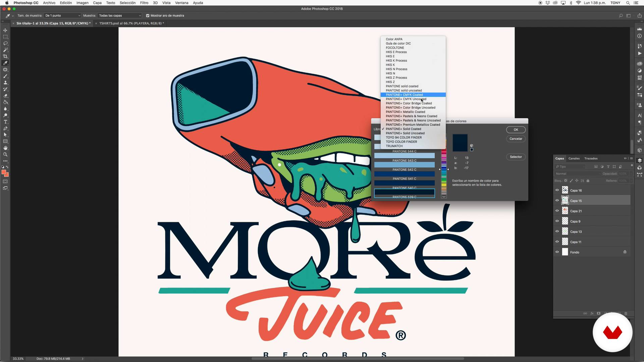Open the Normal blend mode dropdown

(577, 174)
